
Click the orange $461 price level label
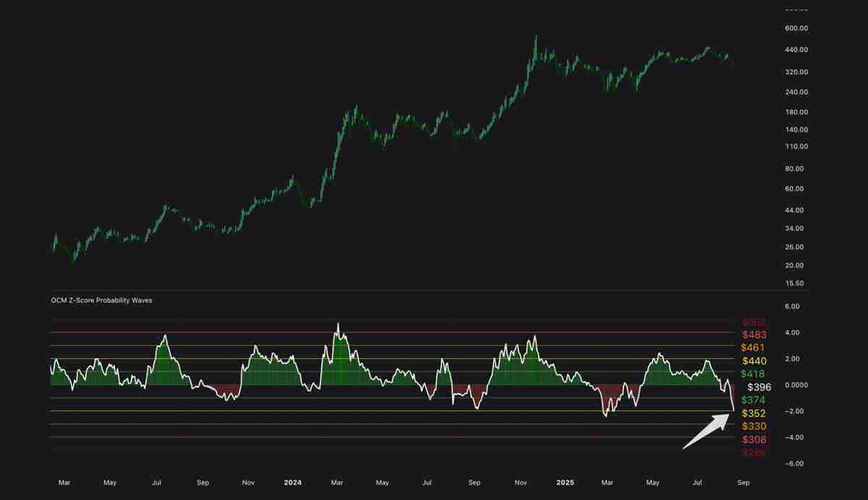click(x=754, y=347)
